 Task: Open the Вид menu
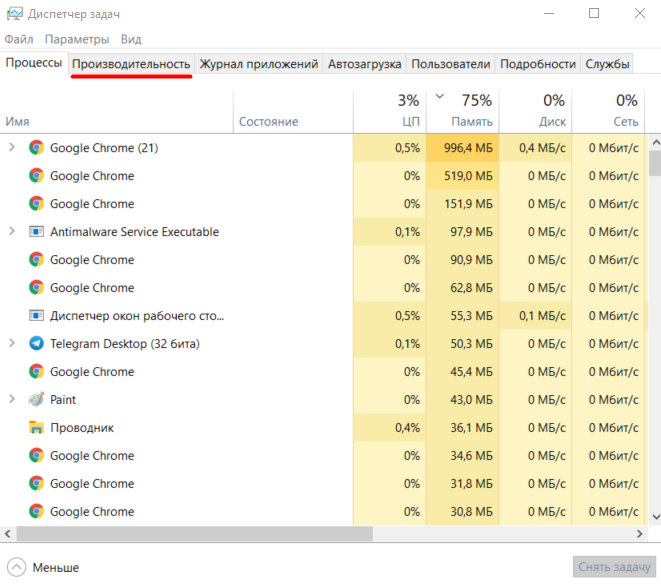131,39
